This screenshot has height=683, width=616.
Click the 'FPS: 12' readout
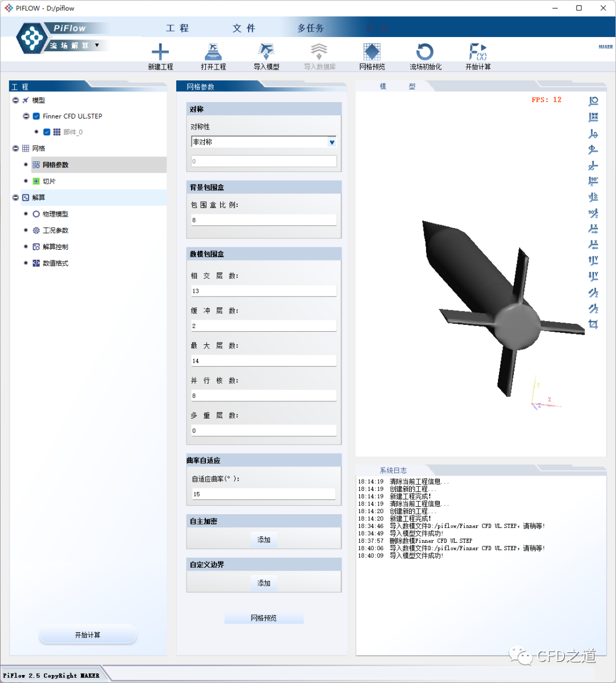(x=546, y=100)
